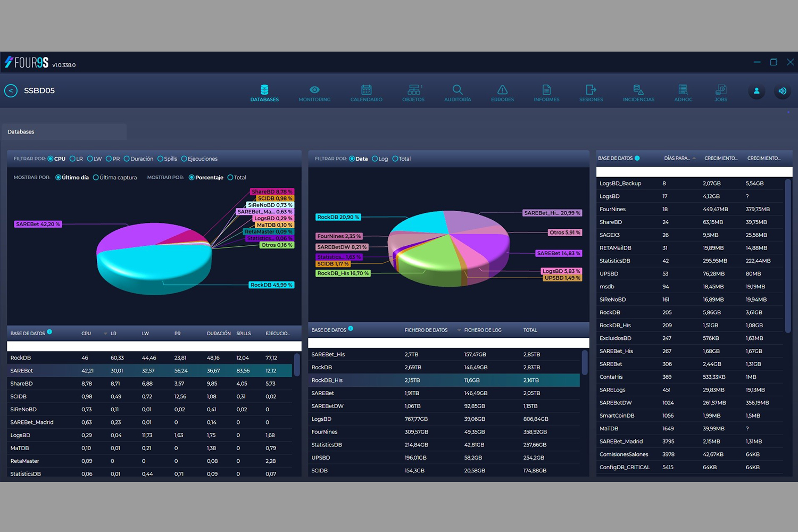Sort by CPU column header
Screen dimensions: 798x532
point(86,334)
